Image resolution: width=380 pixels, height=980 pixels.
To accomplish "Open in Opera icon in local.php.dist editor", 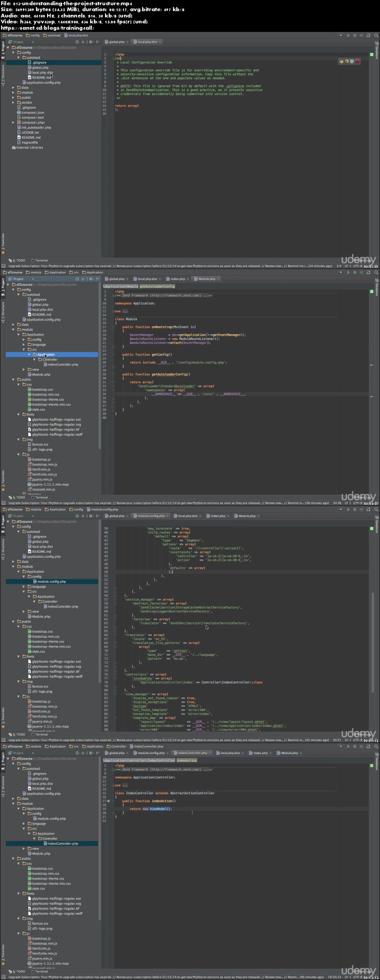I will tap(357, 61).
